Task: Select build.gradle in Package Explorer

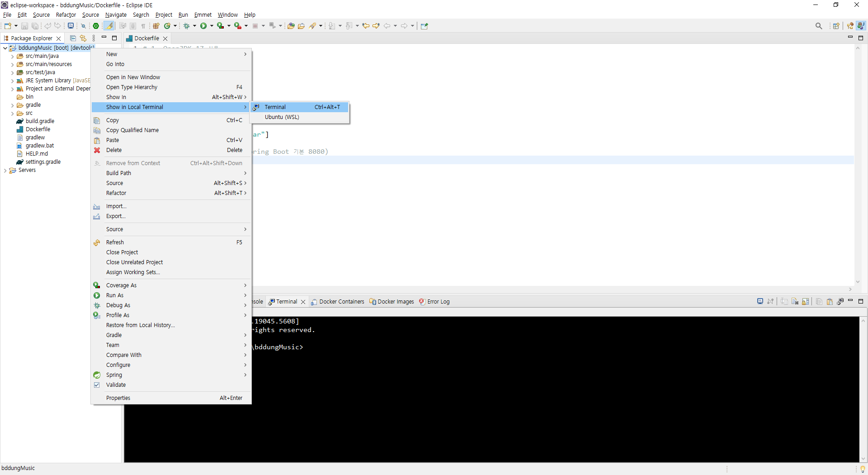Action: click(x=40, y=121)
